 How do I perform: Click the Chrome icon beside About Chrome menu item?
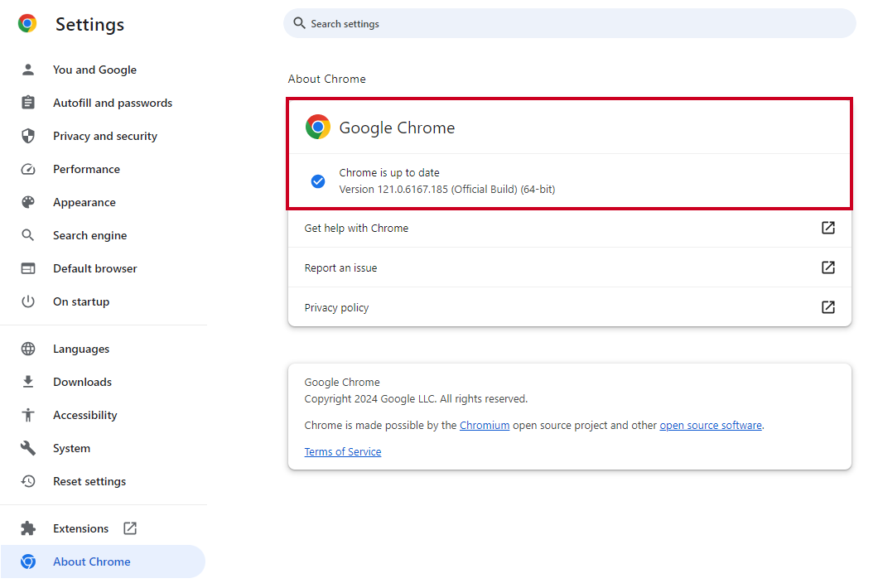click(28, 561)
